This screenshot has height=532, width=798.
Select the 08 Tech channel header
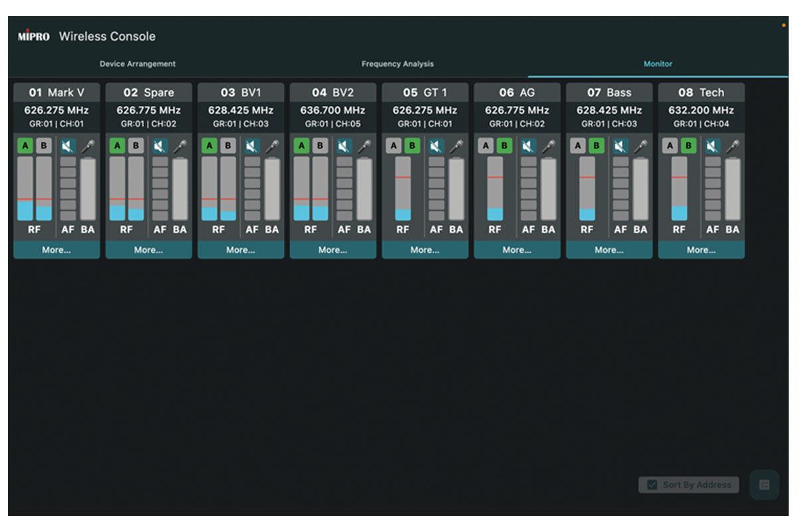(701, 92)
